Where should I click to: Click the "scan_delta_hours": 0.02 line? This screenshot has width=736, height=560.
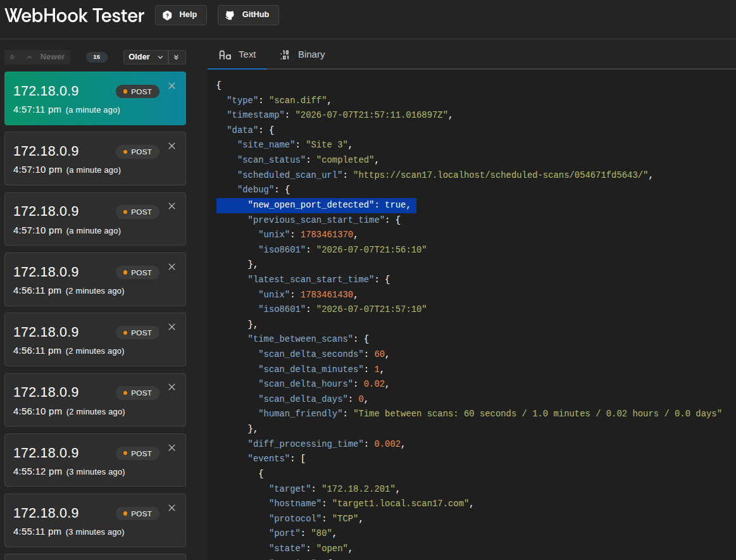pos(324,383)
